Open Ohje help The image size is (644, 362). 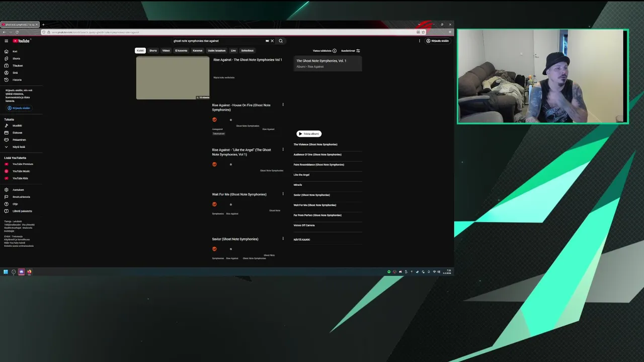tap(15, 204)
